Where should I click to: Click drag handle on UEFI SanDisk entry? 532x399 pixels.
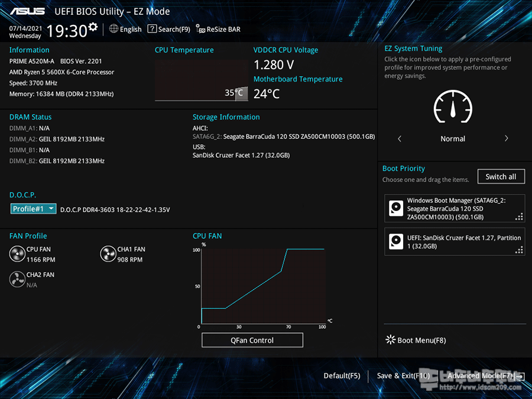coord(519,249)
